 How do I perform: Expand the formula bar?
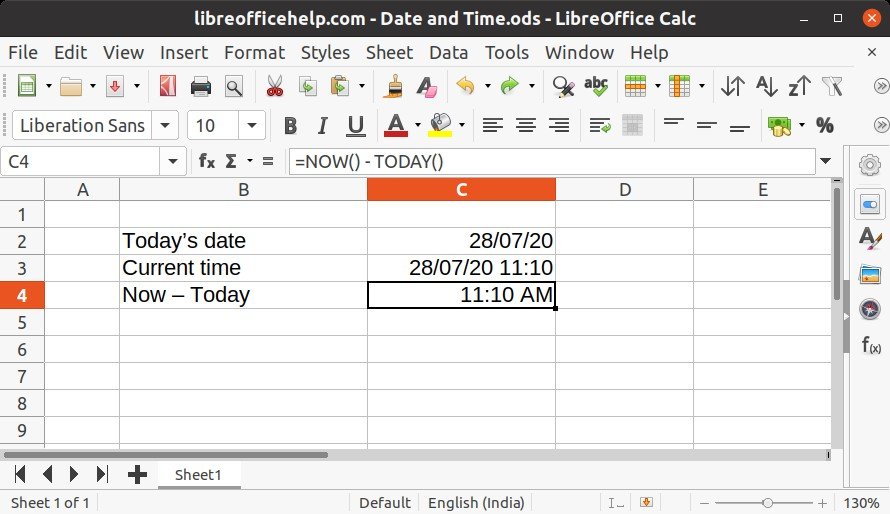click(826, 162)
